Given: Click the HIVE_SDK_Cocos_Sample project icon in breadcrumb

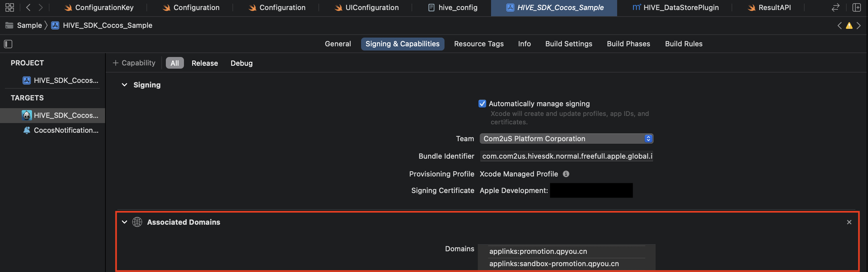Looking at the screenshot, I should [55, 25].
